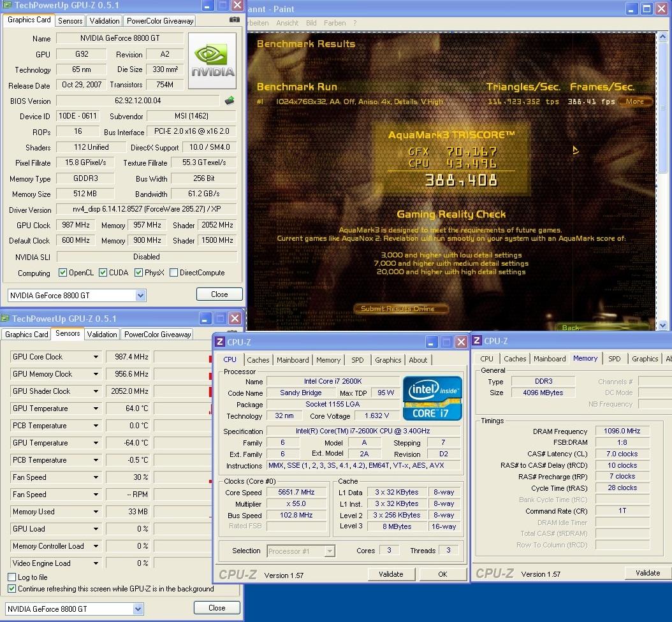Image resolution: width=672 pixels, height=622 pixels.
Task: Open the GPU selector dropdown in Sensors window
Action: (138, 609)
